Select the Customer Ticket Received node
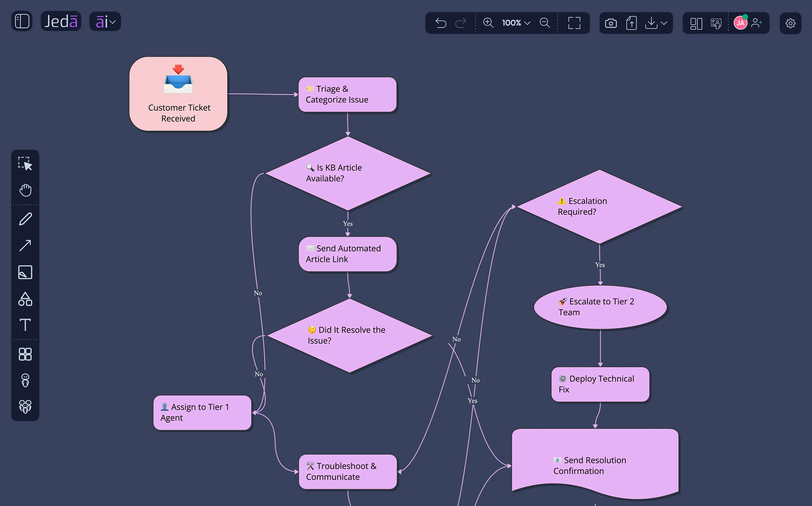This screenshot has height=506, width=812. click(x=178, y=94)
